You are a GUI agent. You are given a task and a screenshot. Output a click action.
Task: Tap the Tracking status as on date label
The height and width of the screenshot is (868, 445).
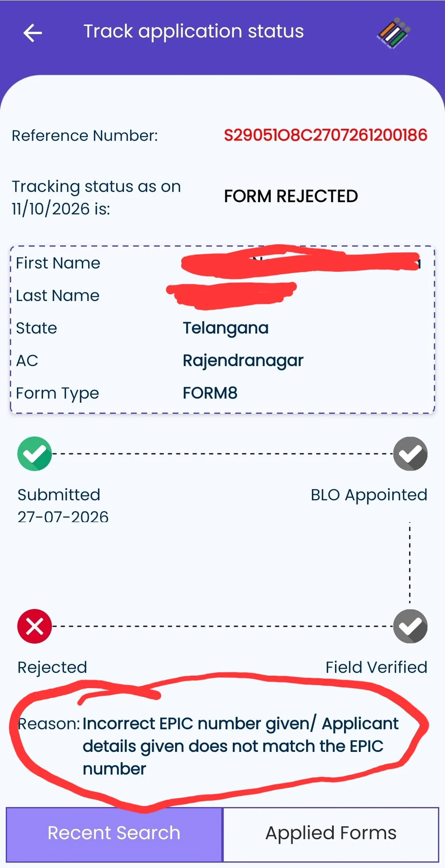tap(96, 198)
